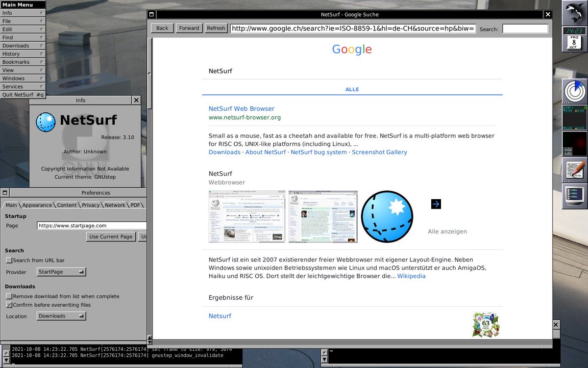Open the clock calendar dock app
The width and height of the screenshot is (588, 368).
coord(575,38)
